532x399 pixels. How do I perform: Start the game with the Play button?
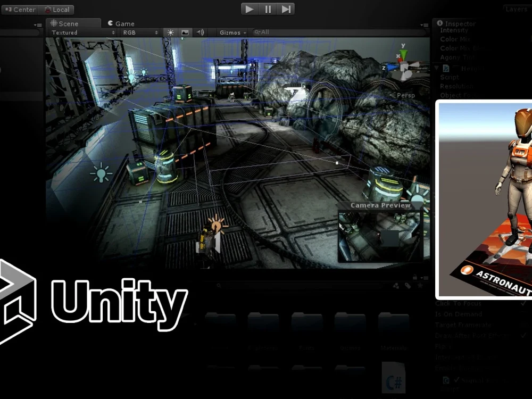click(x=250, y=9)
